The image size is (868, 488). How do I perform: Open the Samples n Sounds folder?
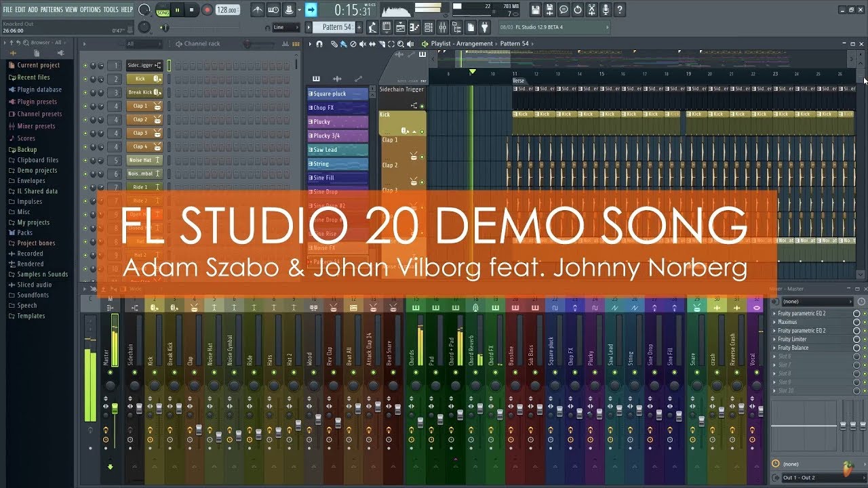pos(42,274)
